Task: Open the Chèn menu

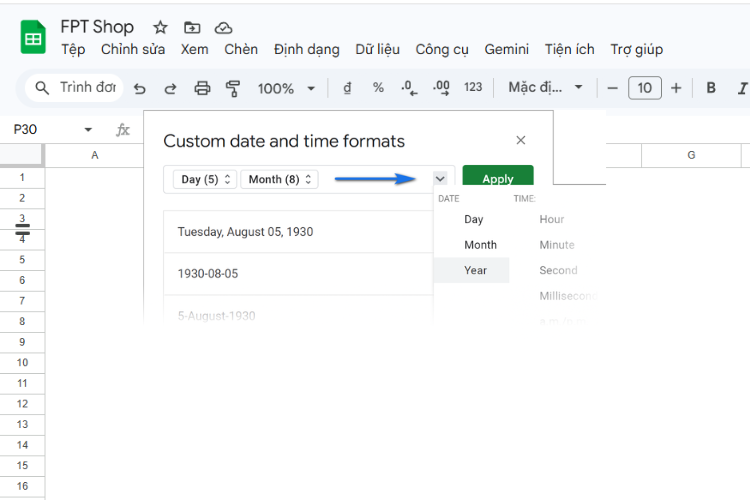Action: 241,49
